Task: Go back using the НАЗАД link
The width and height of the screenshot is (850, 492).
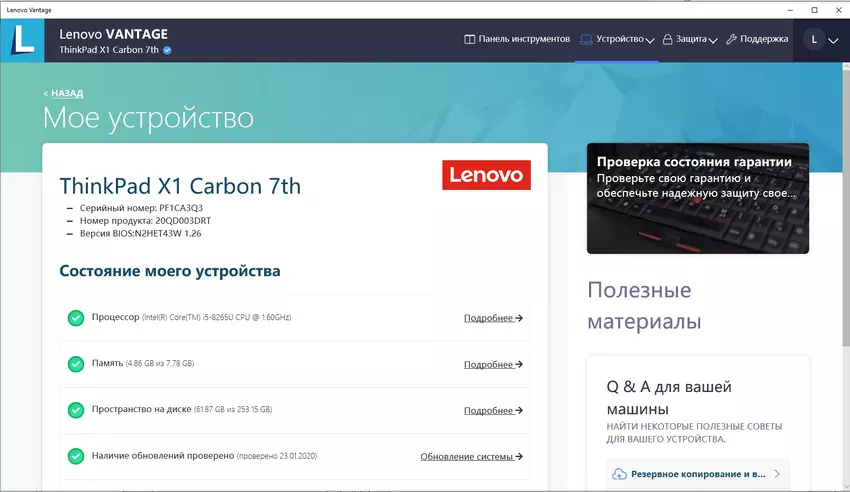Action: coord(66,93)
